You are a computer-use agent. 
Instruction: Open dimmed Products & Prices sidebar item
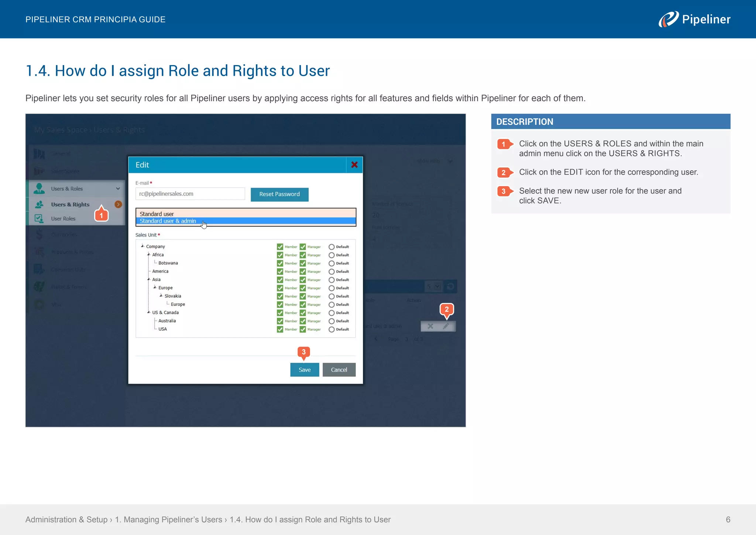point(72,252)
